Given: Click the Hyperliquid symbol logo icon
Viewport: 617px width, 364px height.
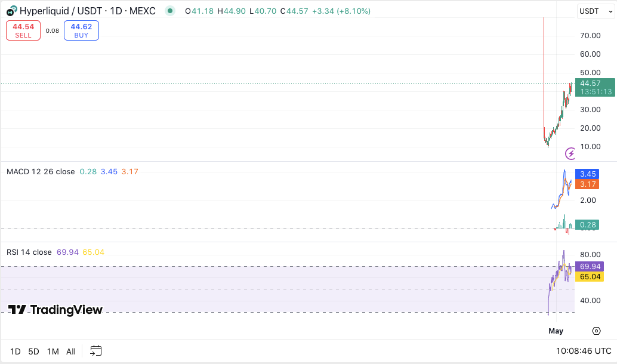Looking at the screenshot, I should pyautogui.click(x=12, y=11).
